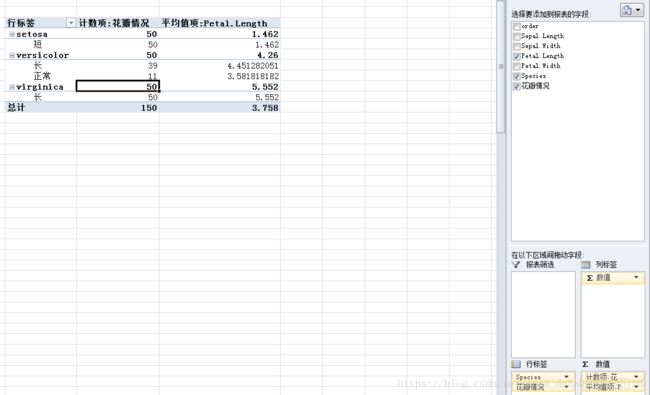This screenshot has height=395, width=650.
Task: Select the count cell showing 39
Action: [x=118, y=65]
